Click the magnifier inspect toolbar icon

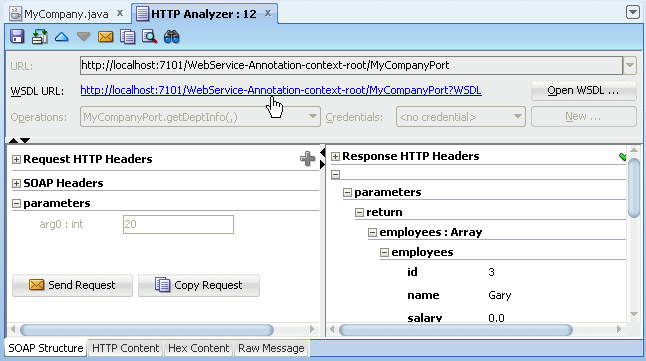click(x=149, y=37)
